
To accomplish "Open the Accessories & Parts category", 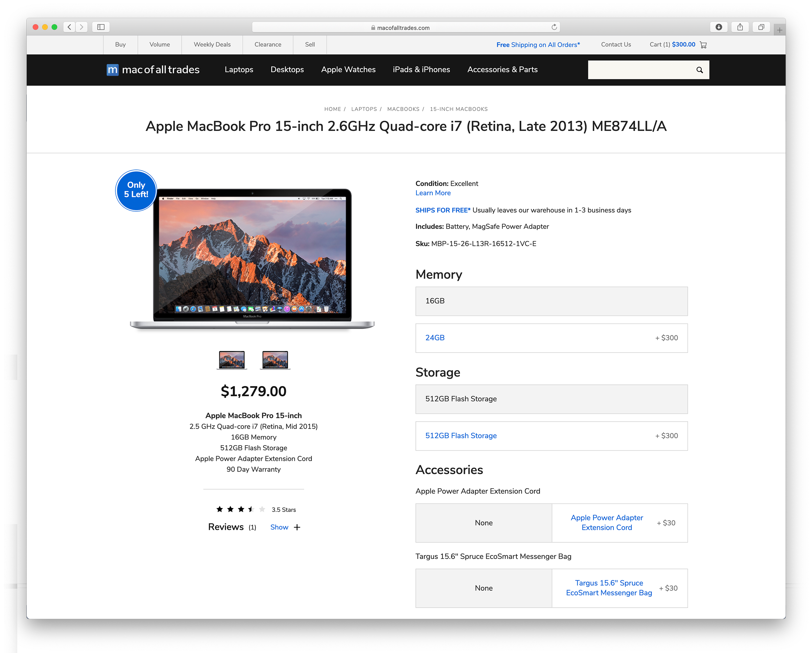I will (x=502, y=70).
